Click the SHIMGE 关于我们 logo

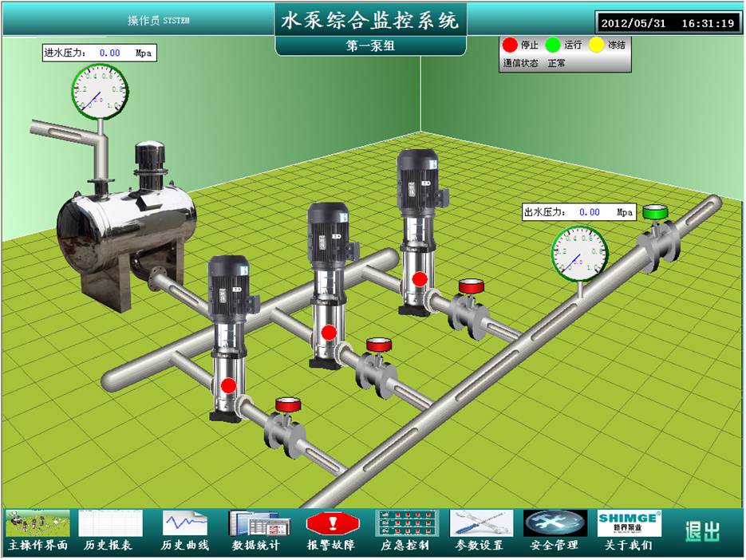[629, 524]
